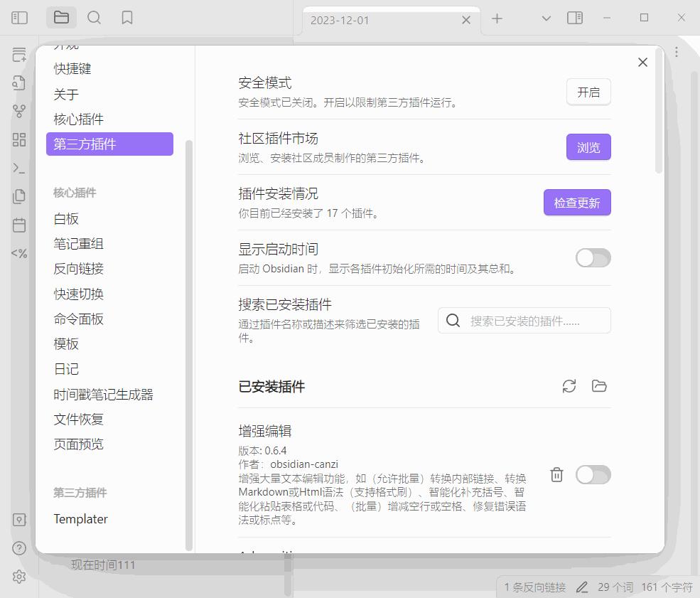This screenshot has width=700, height=598.
Task: Select Templater under 第三方插件
Action: 80,519
